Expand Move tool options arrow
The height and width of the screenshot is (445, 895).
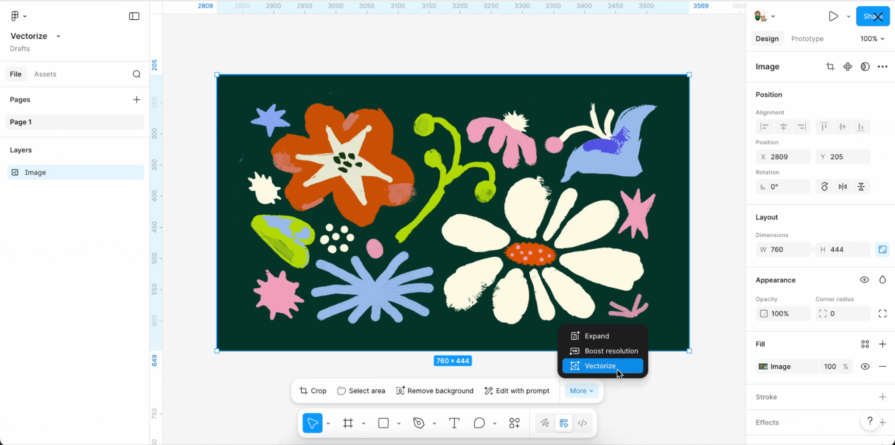coord(329,423)
